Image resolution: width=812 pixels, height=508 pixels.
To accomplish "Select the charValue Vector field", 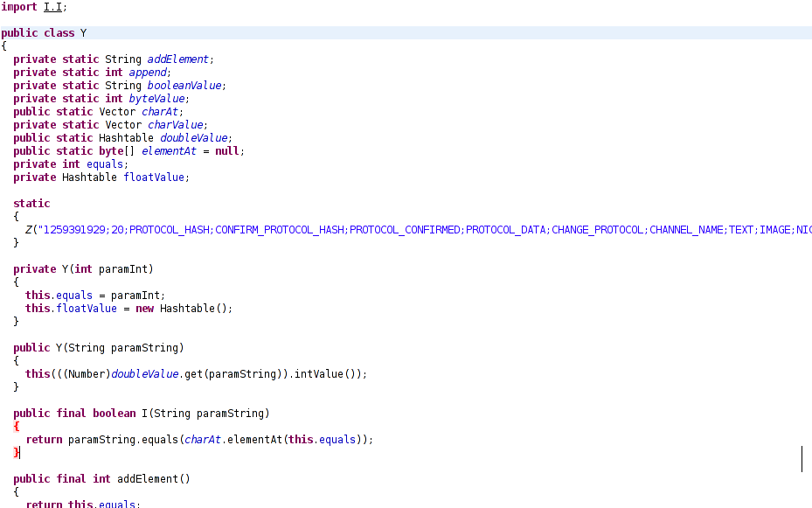I will 176,125.
